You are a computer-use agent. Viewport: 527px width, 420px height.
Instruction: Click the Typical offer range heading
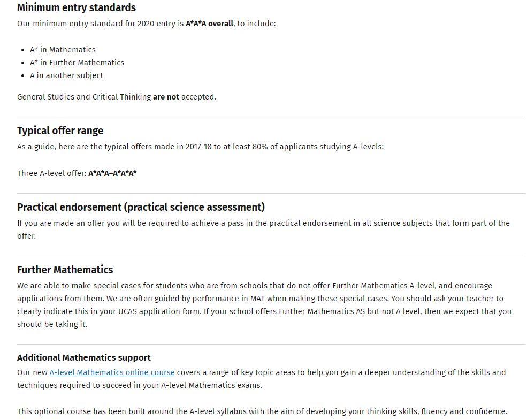(x=60, y=131)
